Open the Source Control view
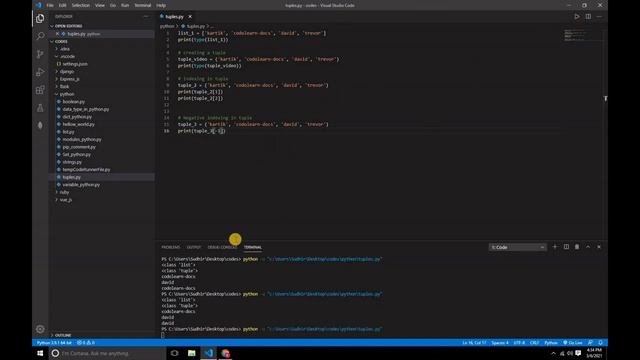640x360 pixels. tap(40, 54)
